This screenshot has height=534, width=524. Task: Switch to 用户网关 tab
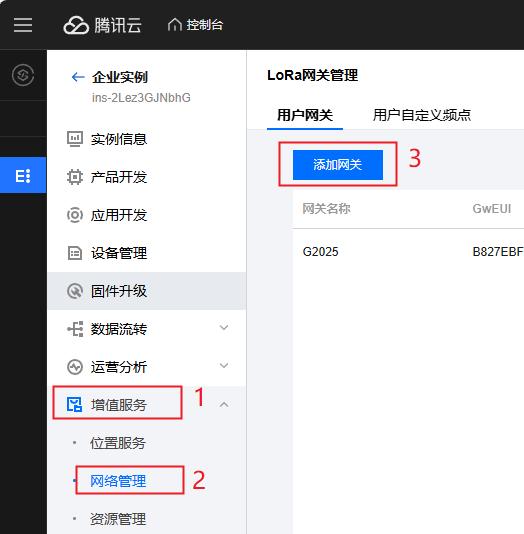pos(305,115)
